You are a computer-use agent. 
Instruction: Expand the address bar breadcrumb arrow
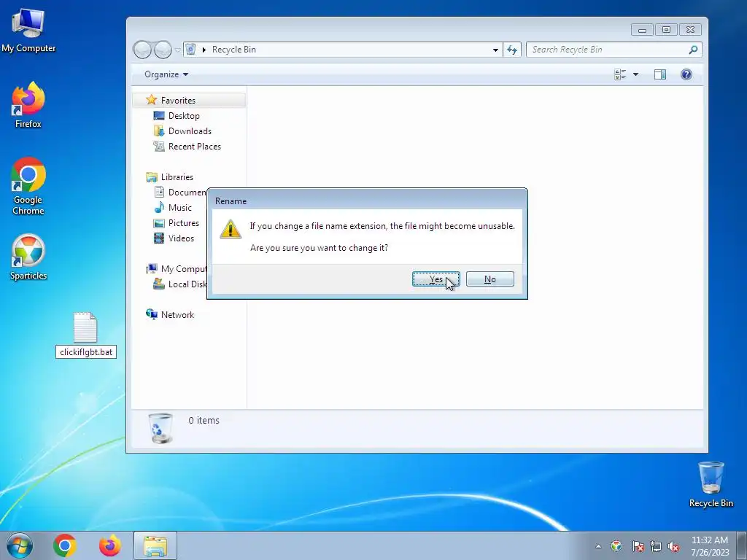coord(204,50)
